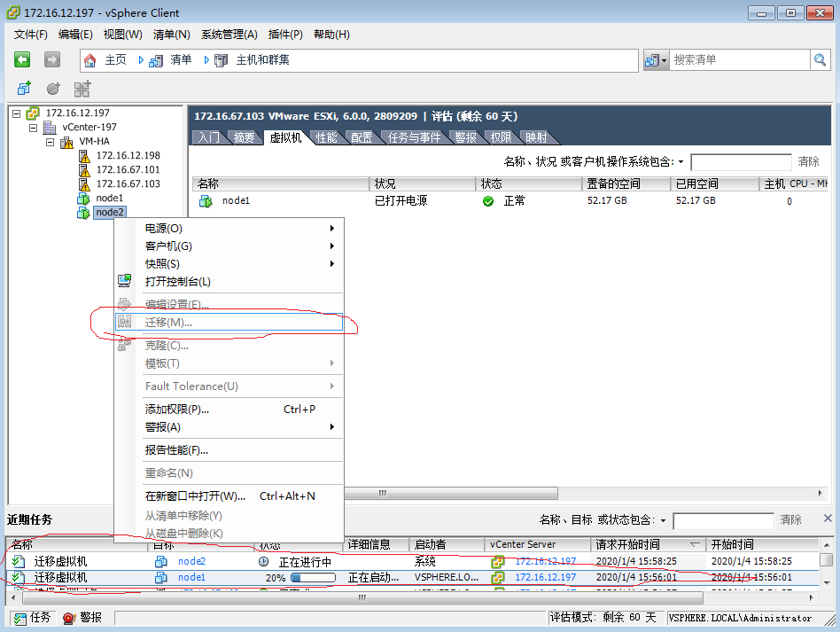The image size is (840, 632).
Task: Click the inventory (清单) breadcrumb icon
Action: click(x=156, y=60)
